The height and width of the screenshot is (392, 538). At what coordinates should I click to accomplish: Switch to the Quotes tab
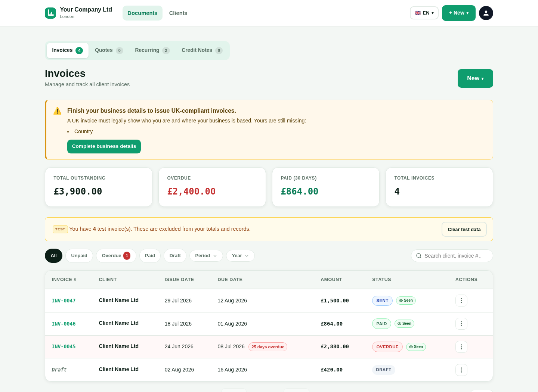point(109,50)
